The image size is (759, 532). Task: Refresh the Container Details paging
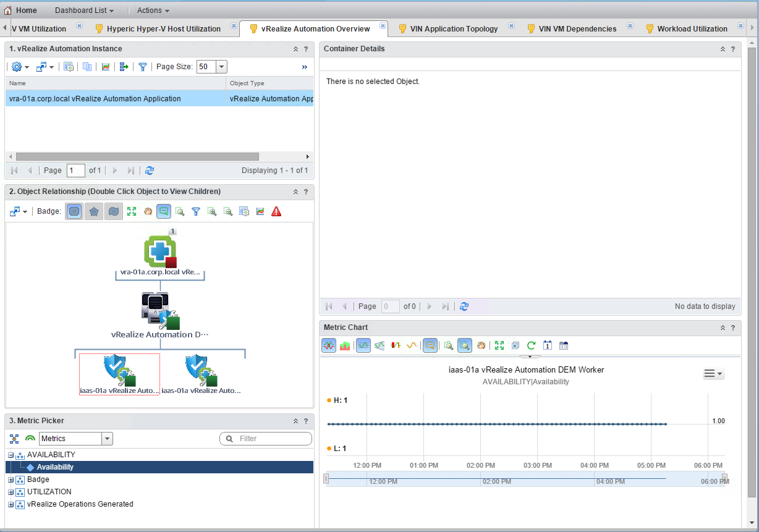(464, 306)
